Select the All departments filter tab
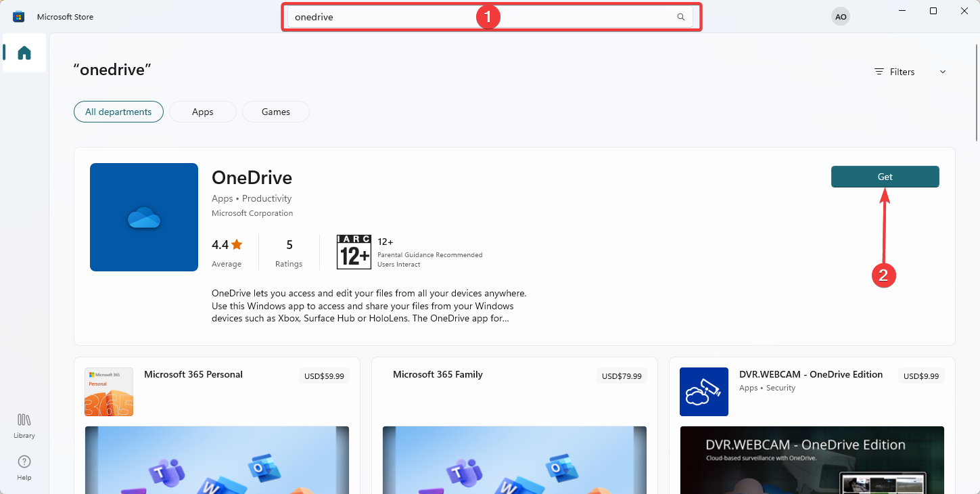Image resolution: width=980 pixels, height=494 pixels. point(118,112)
